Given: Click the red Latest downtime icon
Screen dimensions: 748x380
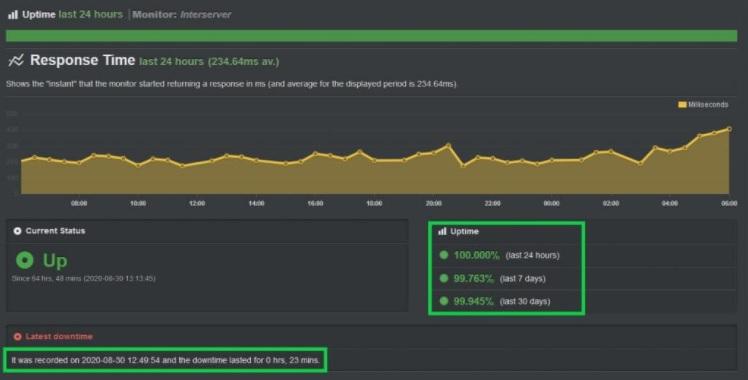Looking at the screenshot, I should point(18,337).
